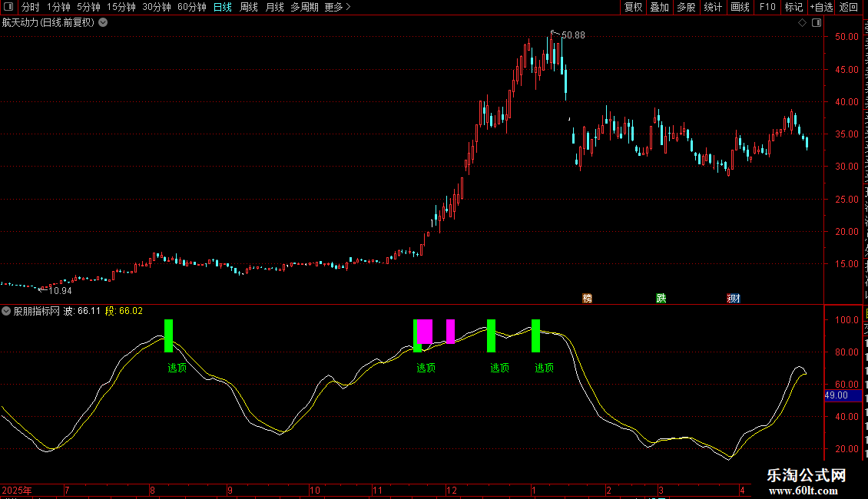Click the 15.00 price axis label
This screenshot has height=499, width=868.
coord(847,264)
